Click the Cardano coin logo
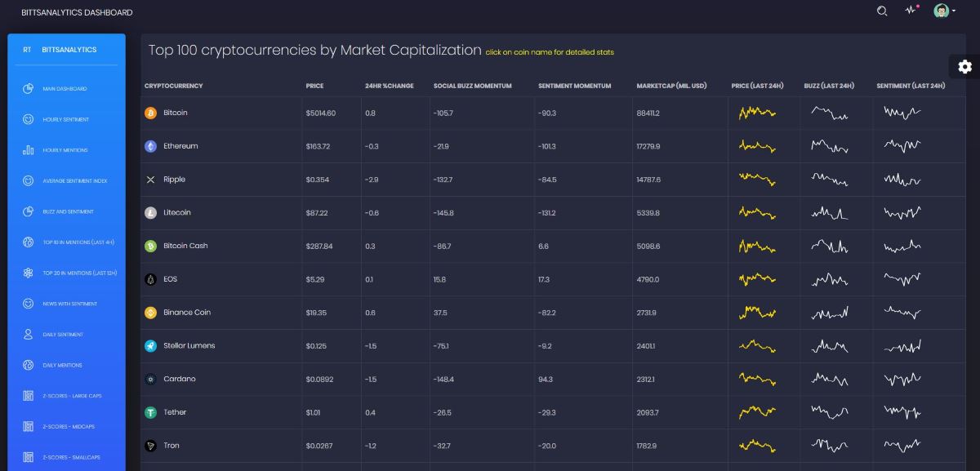This screenshot has height=471, width=980. pos(150,379)
